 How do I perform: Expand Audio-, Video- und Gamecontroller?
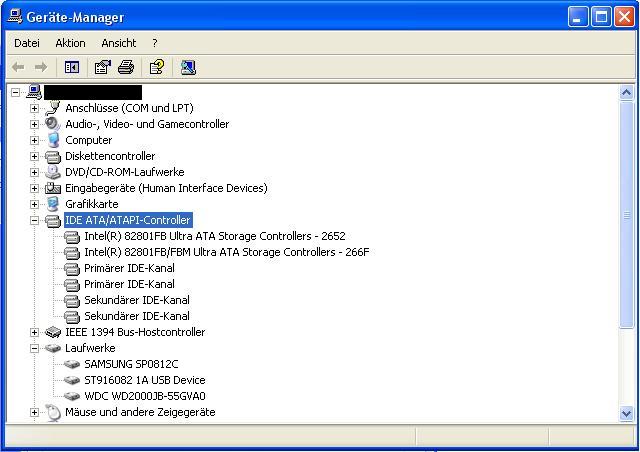pyautogui.click(x=34, y=124)
